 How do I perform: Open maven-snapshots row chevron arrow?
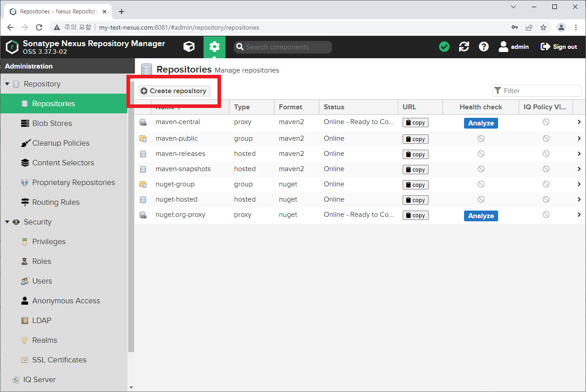coord(579,169)
